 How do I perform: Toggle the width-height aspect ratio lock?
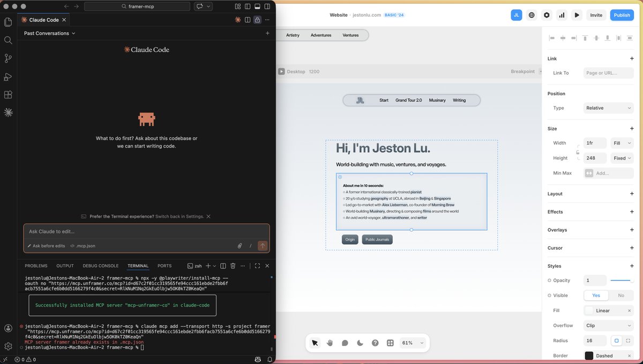coord(578,153)
